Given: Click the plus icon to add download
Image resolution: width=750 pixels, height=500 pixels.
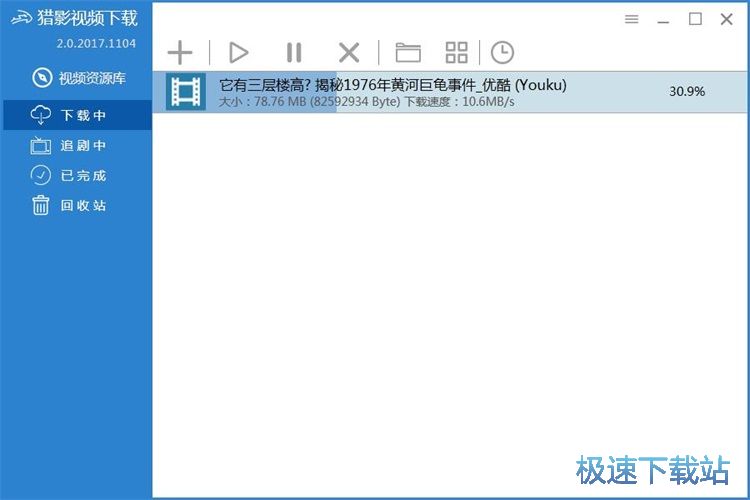Looking at the screenshot, I should point(179,52).
